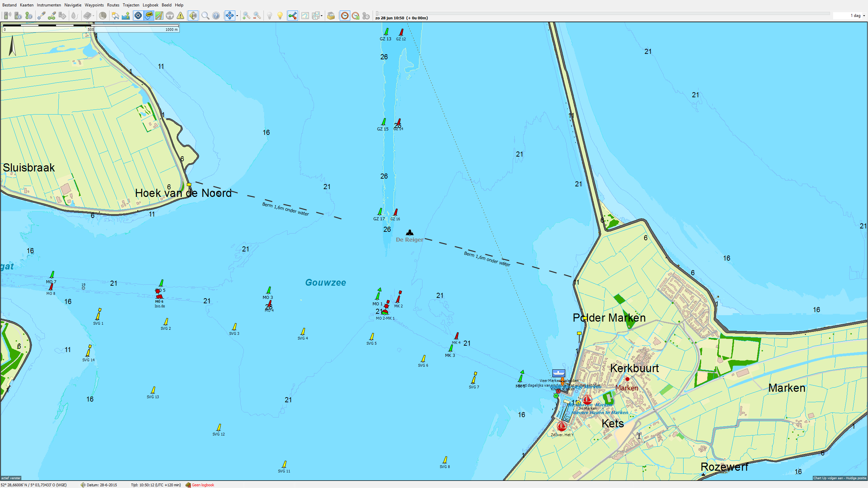Open route info tool with green chain
This screenshot has height=488, width=868.
29,16
